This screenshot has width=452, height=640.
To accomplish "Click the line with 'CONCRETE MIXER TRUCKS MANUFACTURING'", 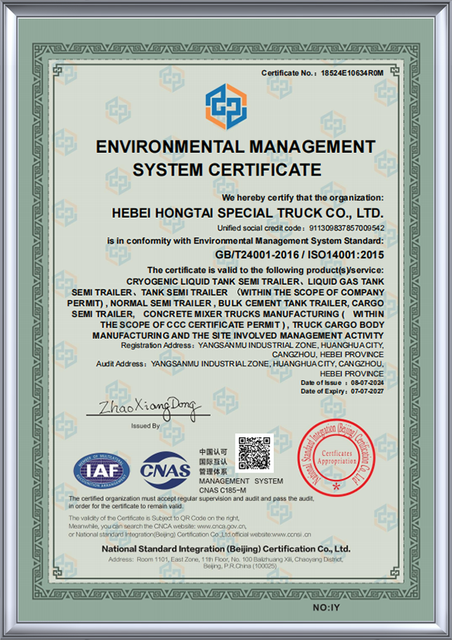I will pyautogui.click(x=228, y=314).
